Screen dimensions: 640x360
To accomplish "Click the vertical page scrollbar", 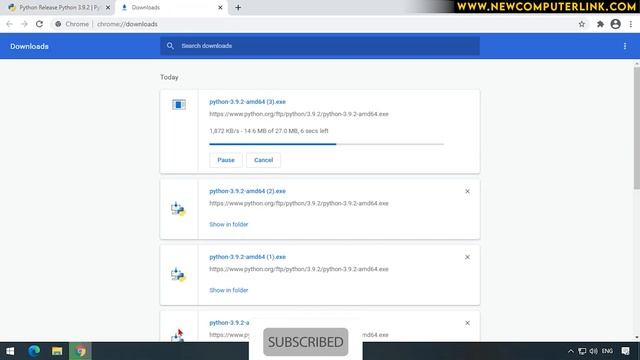I will [x=636, y=128].
